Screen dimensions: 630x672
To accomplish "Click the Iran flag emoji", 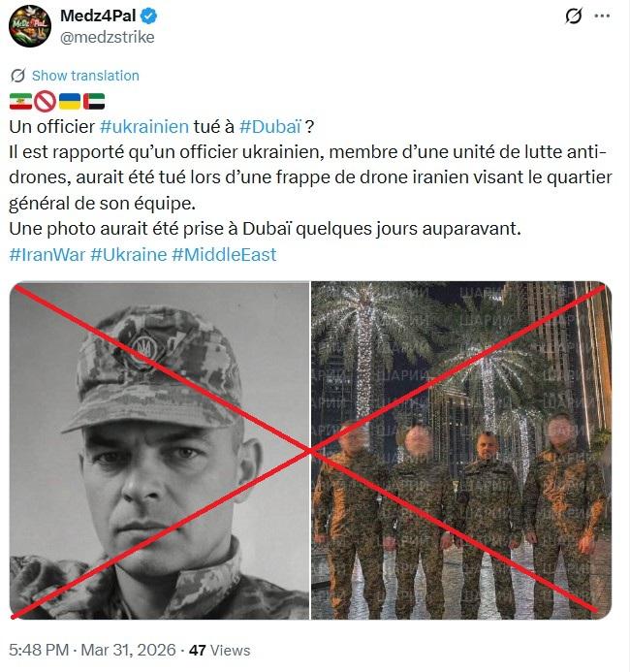I will pyautogui.click(x=20, y=101).
